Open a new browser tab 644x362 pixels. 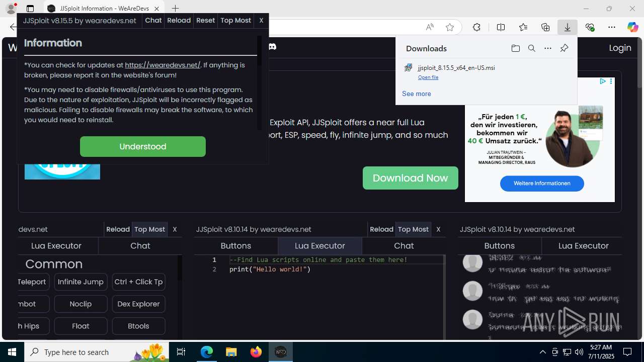coord(175,9)
